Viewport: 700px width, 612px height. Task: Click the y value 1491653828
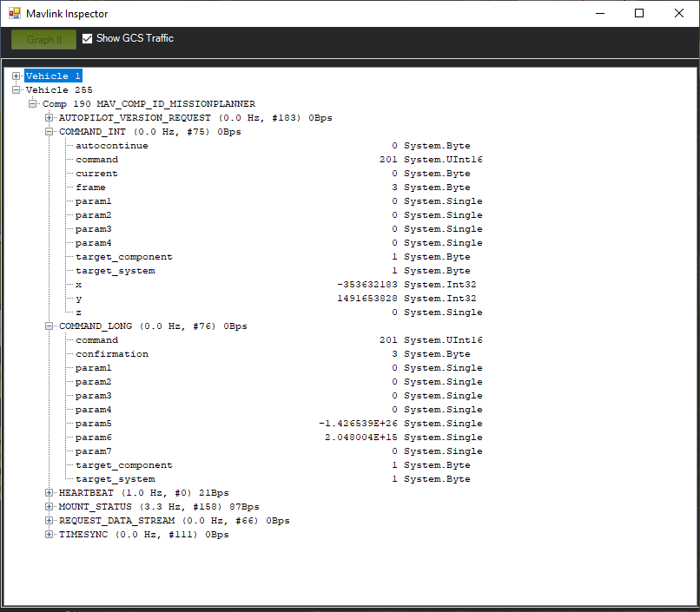[367, 298]
